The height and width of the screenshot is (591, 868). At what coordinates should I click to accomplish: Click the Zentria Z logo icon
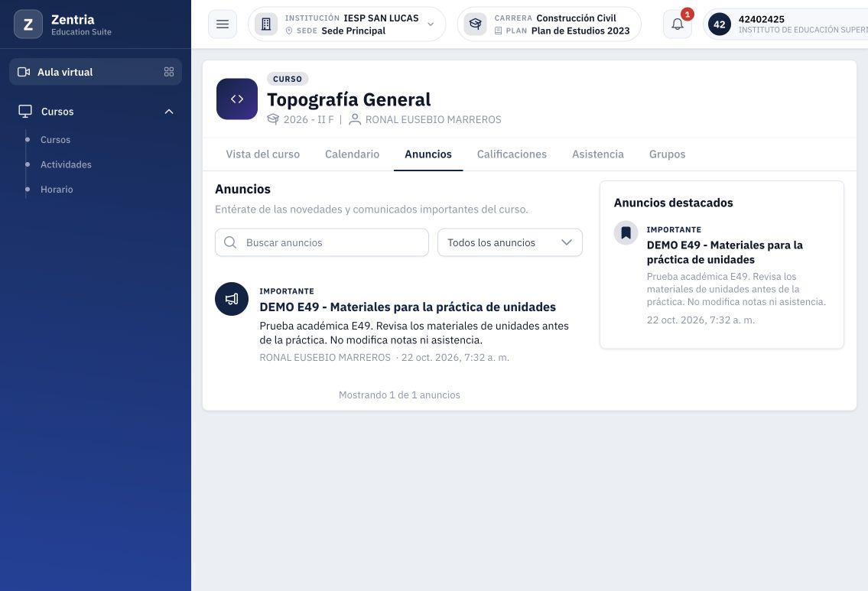28,24
